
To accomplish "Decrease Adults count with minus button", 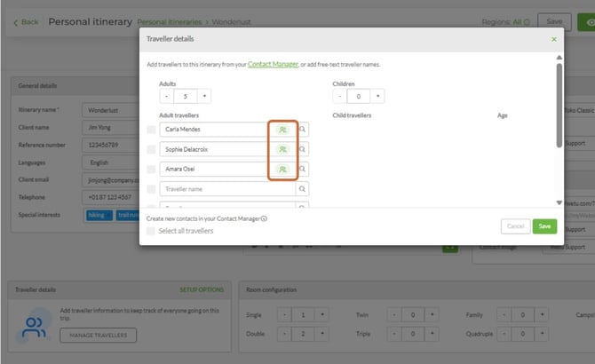I will (x=167, y=96).
